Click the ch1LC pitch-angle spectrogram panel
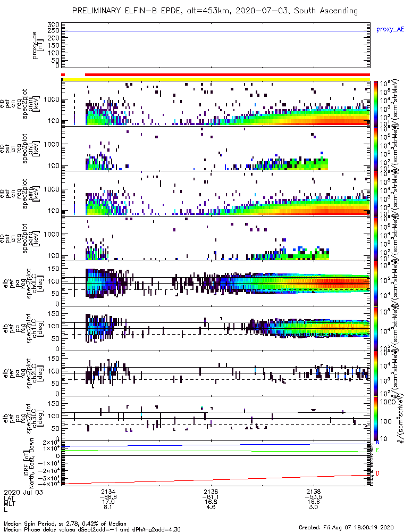The height and width of the screenshot is (532, 412). pyautogui.click(x=216, y=328)
